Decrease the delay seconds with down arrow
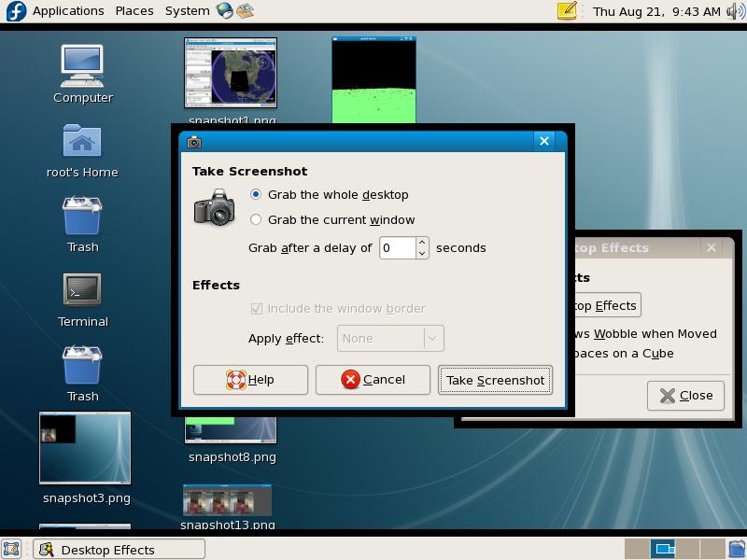This screenshot has width=747, height=560. click(422, 253)
